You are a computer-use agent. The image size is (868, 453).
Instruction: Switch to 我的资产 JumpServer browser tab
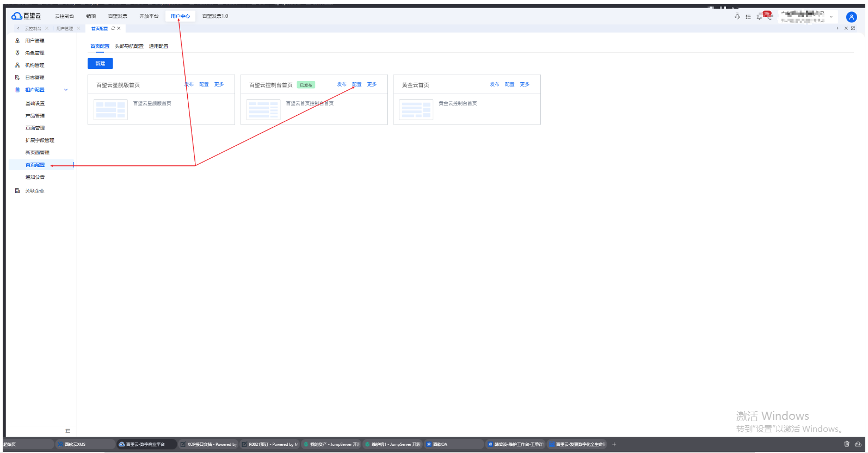pos(331,444)
